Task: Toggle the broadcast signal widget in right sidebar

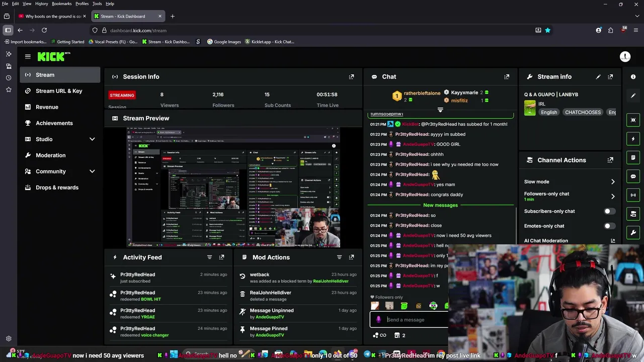Action: coord(633,195)
